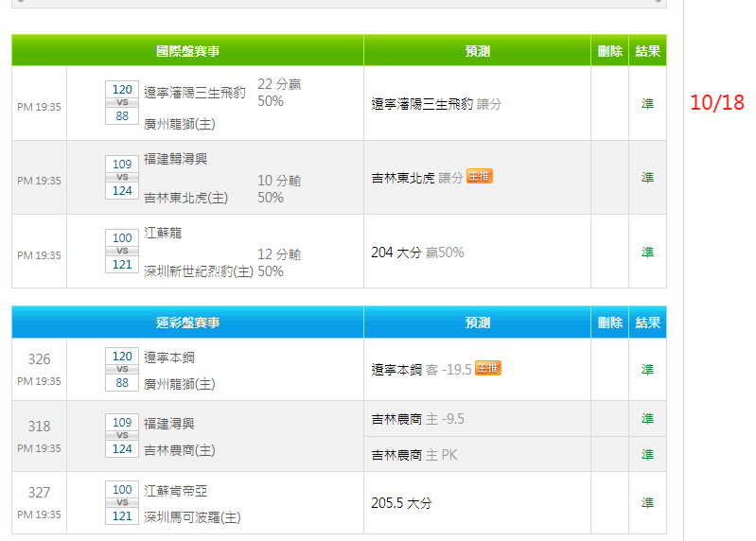Click the 準 result for 吉林農商 主 PK
The width and height of the screenshot is (756, 541).
pyautogui.click(x=647, y=454)
